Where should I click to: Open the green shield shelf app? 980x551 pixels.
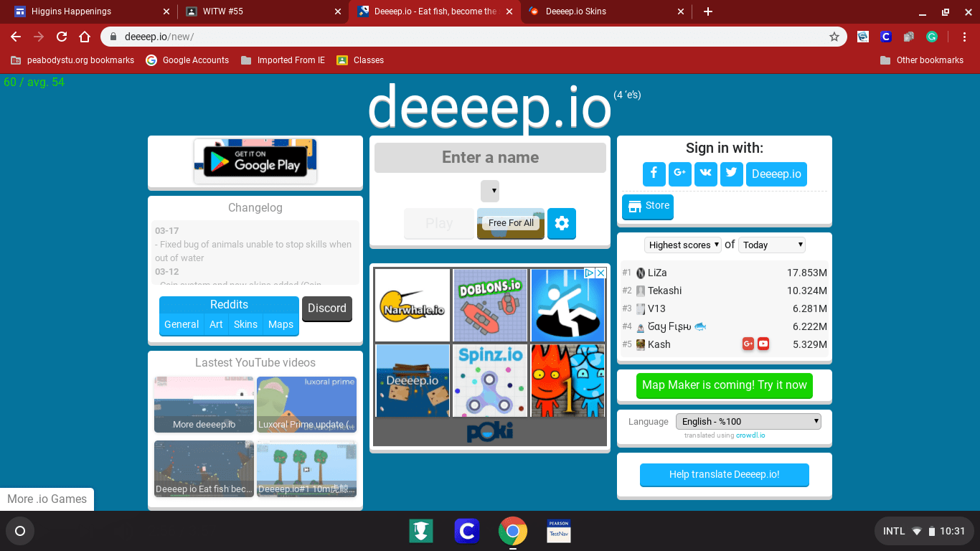[421, 531]
